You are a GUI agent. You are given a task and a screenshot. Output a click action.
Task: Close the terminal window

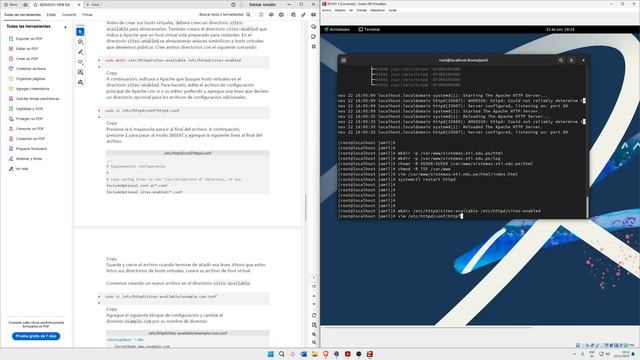(x=583, y=60)
